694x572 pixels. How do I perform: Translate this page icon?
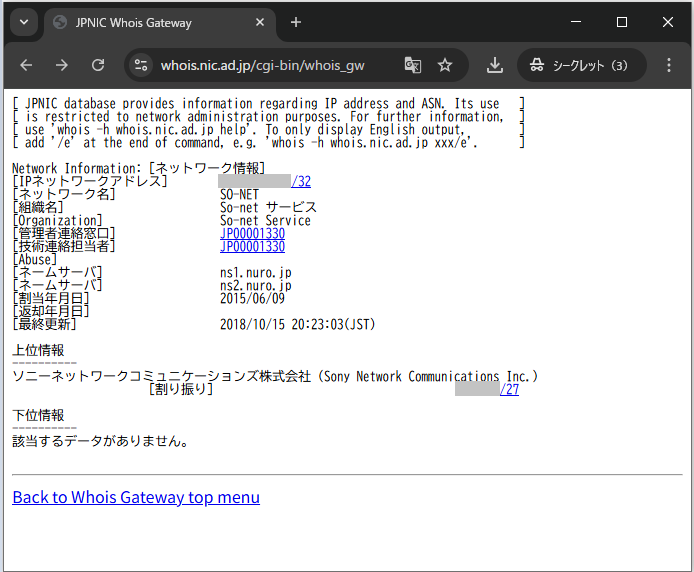click(x=413, y=65)
